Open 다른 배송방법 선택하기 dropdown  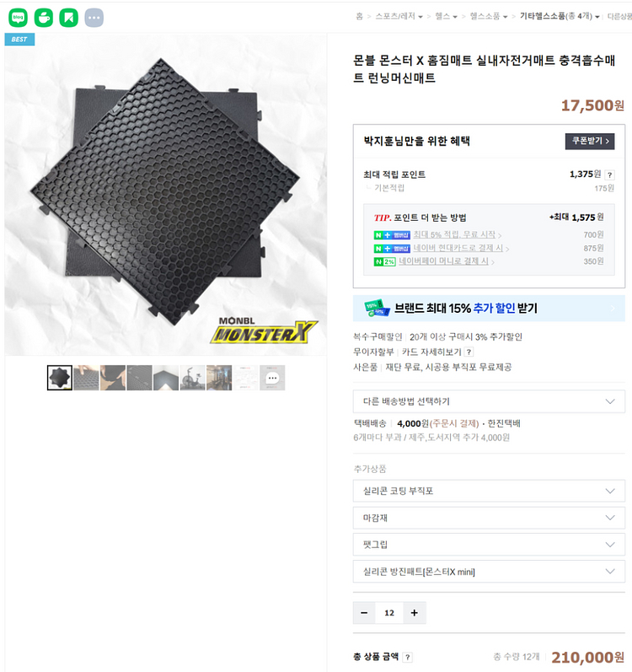click(489, 401)
